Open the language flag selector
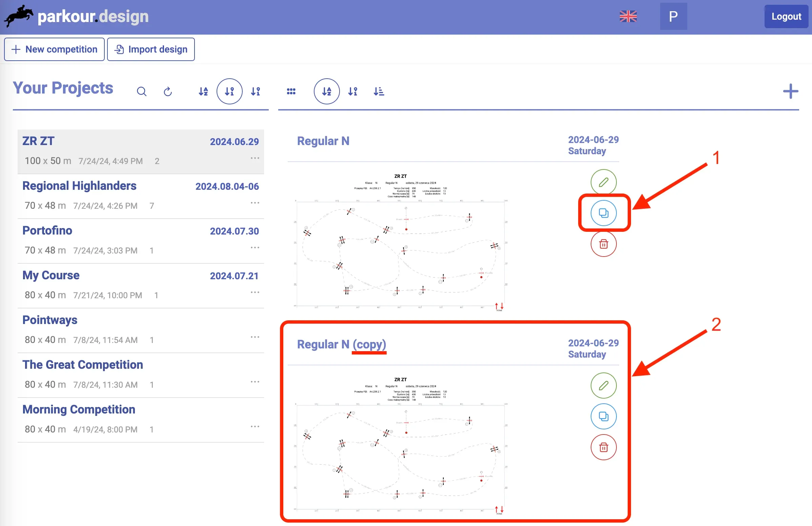Image resolution: width=812 pixels, height=526 pixels. point(628,16)
